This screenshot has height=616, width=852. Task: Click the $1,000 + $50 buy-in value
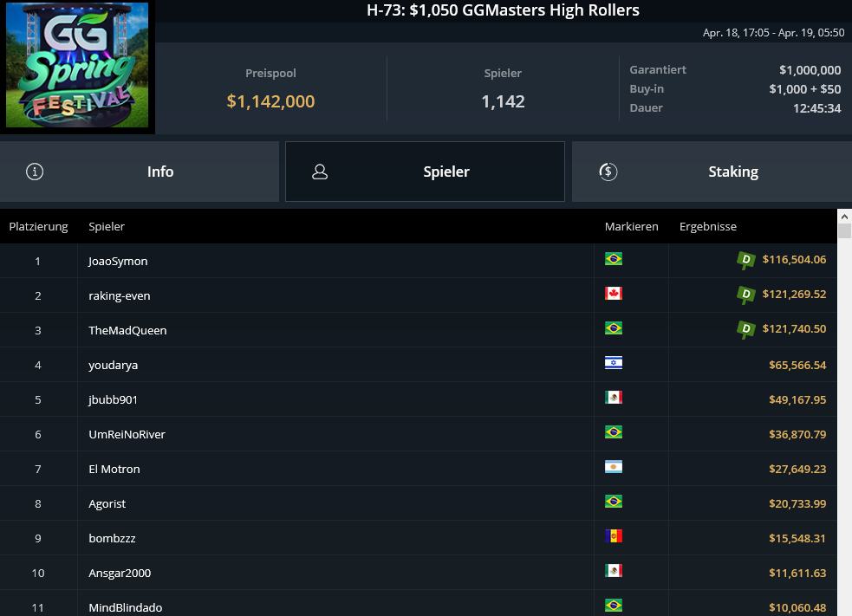tap(804, 89)
